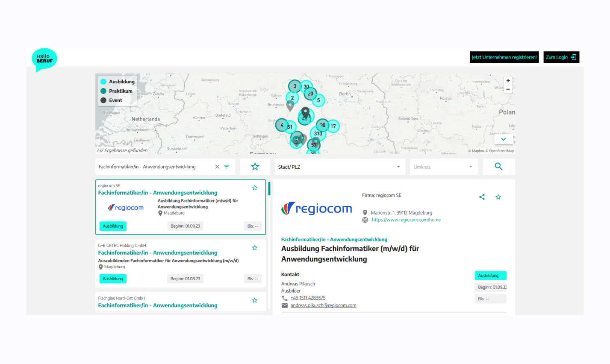610x364 pixels.
Task: Click regiocom logo in detail panel
Action: [317, 208]
